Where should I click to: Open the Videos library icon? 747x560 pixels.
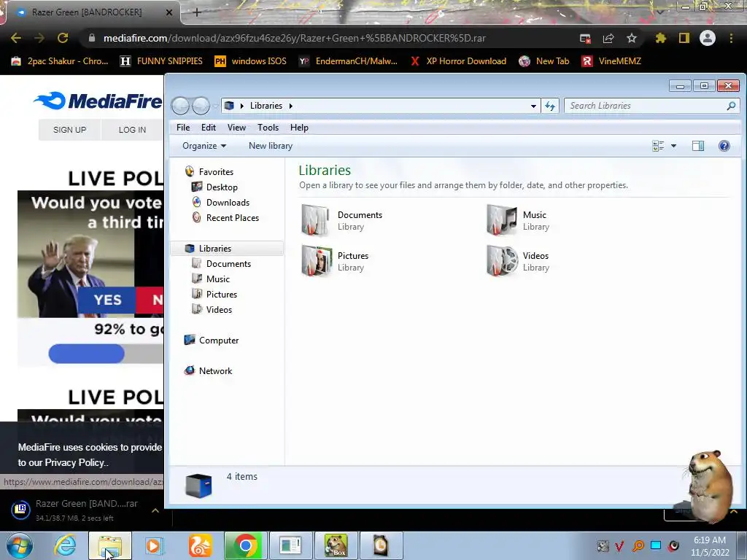coord(502,261)
